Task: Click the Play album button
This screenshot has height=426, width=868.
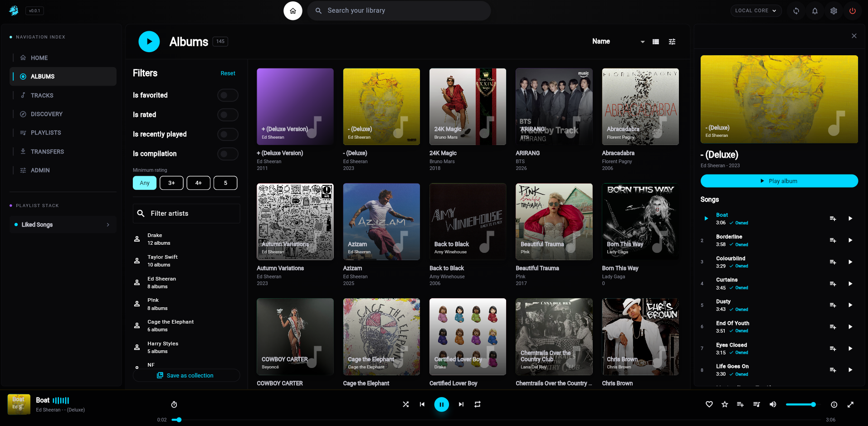Action: click(779, 181)
